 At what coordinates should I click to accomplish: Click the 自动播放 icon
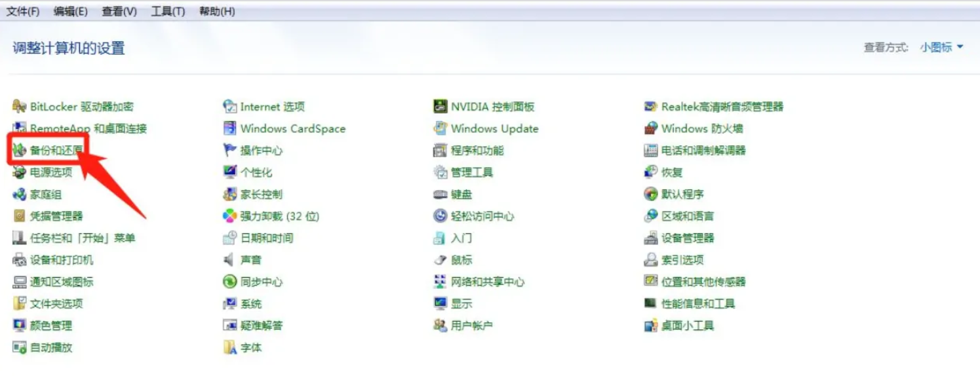tap(19, 347)
